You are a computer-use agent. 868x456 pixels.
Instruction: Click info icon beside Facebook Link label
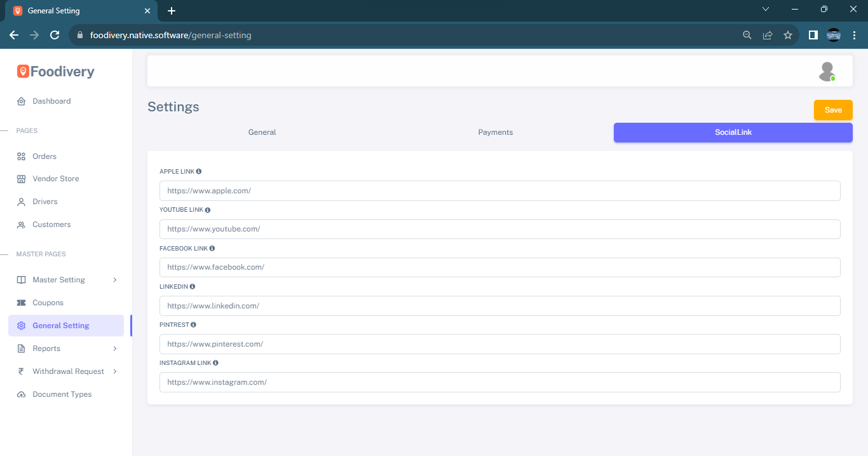click(212, 249)
